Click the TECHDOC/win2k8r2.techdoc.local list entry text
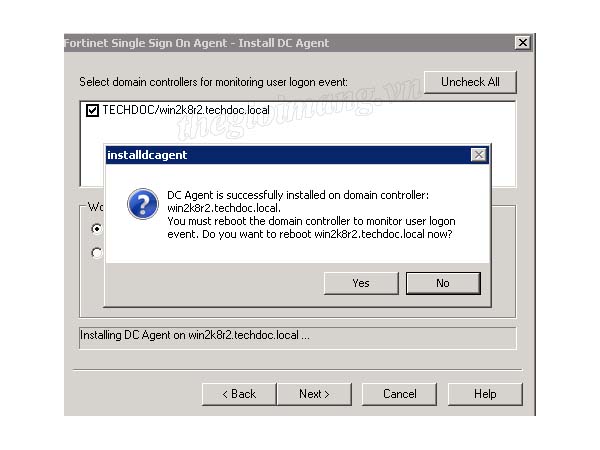This screenshot has height=450, width=600. pyautogui.click(x=186, y=110)
